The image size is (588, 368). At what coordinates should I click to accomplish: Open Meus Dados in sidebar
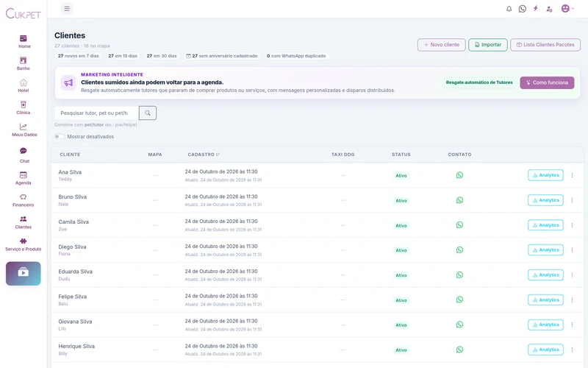[24, 130]
